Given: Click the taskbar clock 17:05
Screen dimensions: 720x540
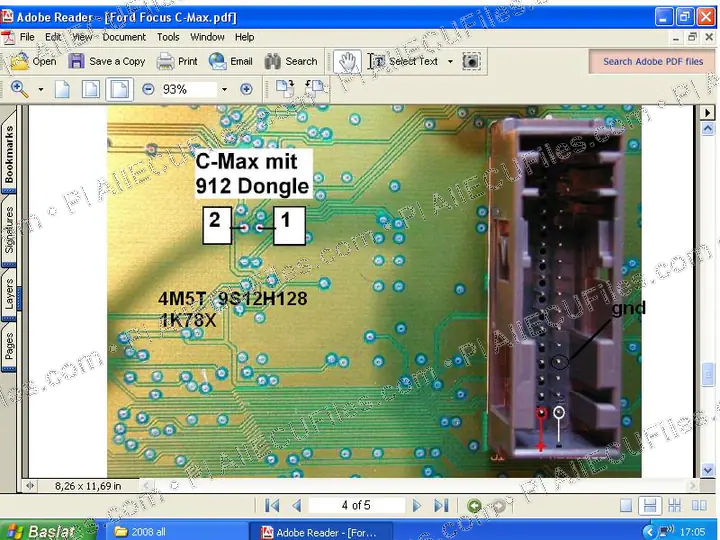Looking at the screenshot, I should (692, 532).
